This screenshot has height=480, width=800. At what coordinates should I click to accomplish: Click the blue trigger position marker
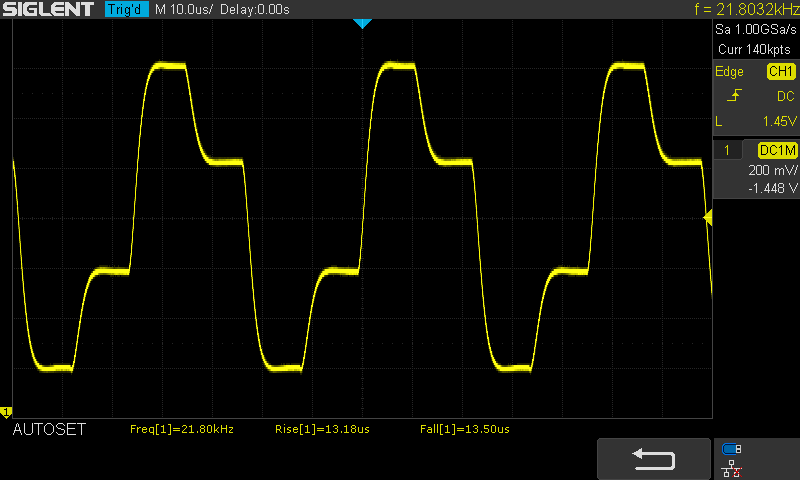click(362, 23)
